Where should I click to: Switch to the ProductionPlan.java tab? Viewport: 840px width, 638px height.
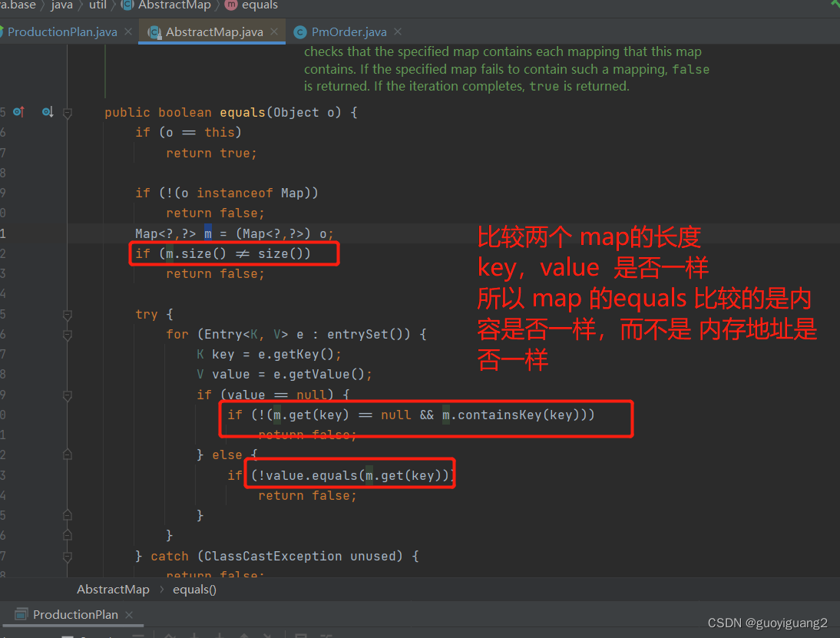click(61, 31)
